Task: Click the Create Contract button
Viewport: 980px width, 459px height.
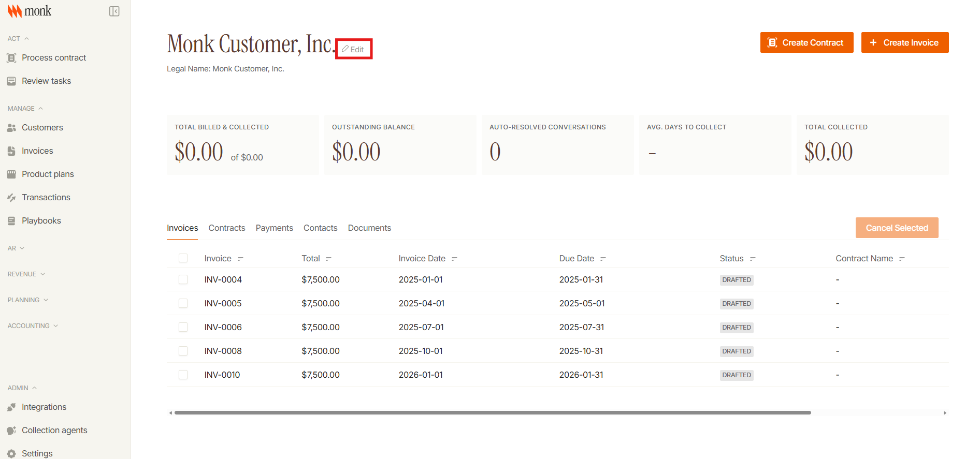Action: [806, 42]
